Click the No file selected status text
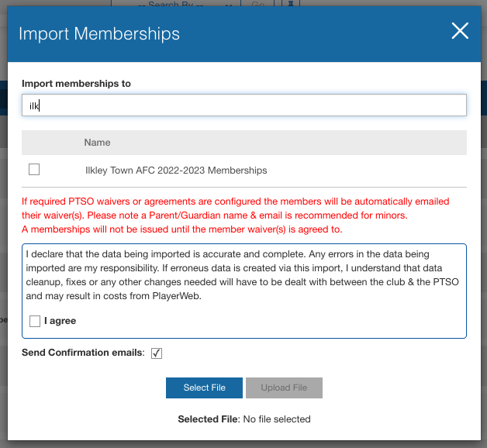The width and height of the screenshot is (487, 448). pyautogui.click(x=276, y=419)
